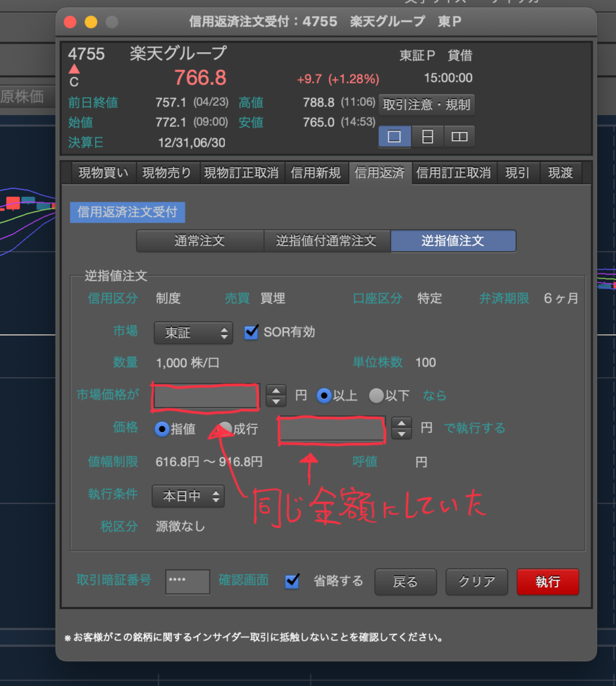Click the 値幅制限 range 616.8円 〜 916.8円
The width and height of the screenshot is (616, 686).
209,462
